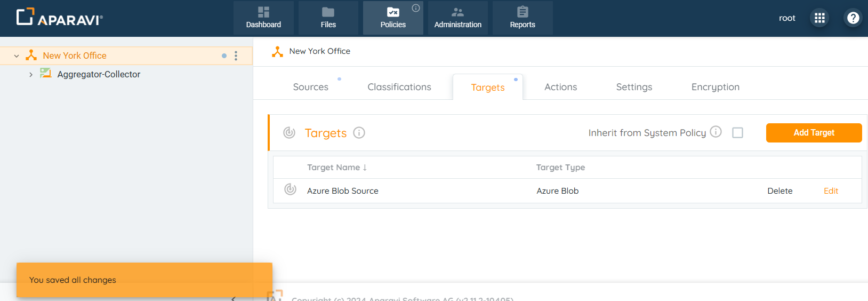Sort by Target Name column
Viewport: 868px width, 301px height.
pyautogui.click(x=336, y=168)
